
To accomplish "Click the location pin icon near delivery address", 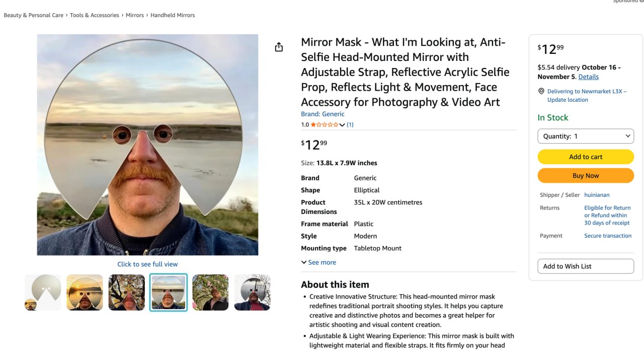I will [x=541, y=91].
